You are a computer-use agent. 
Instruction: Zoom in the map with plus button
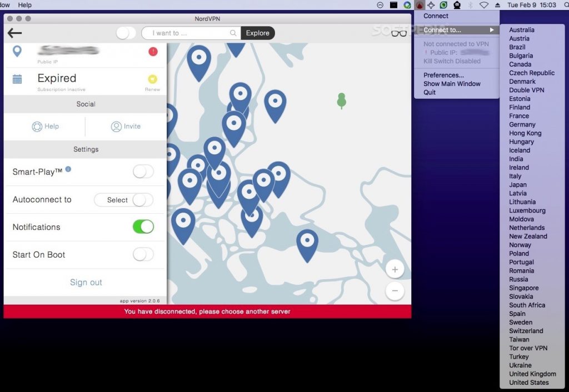395,270
